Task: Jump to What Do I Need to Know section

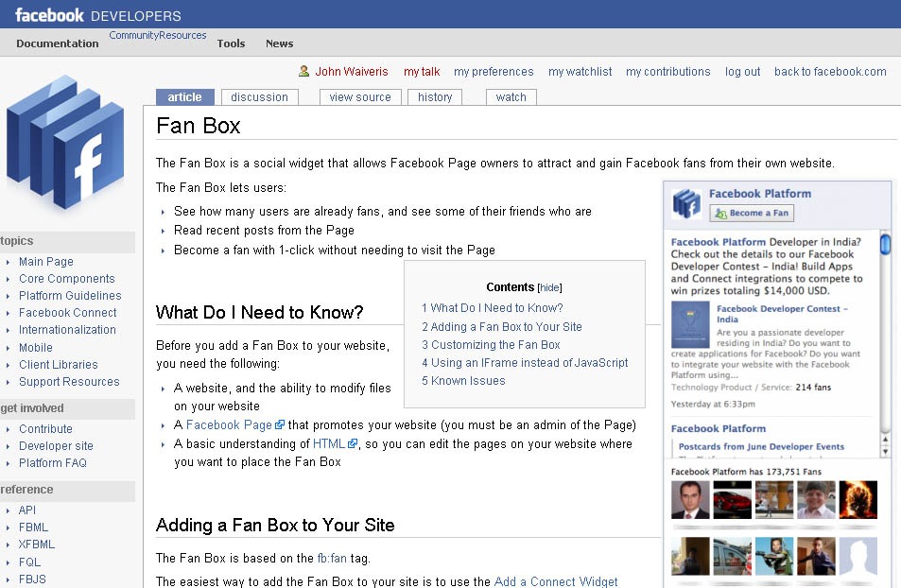Action: (493, 308)
